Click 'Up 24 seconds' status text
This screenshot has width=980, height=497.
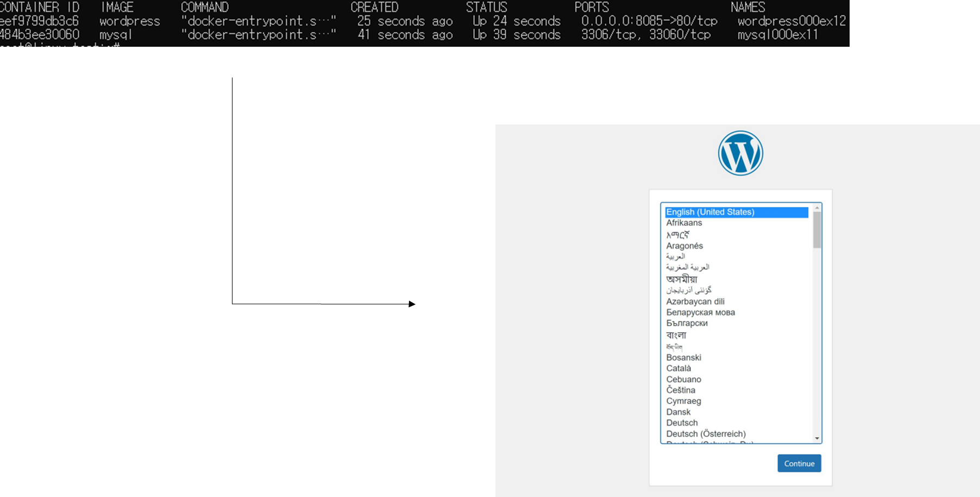click(516, 21)
